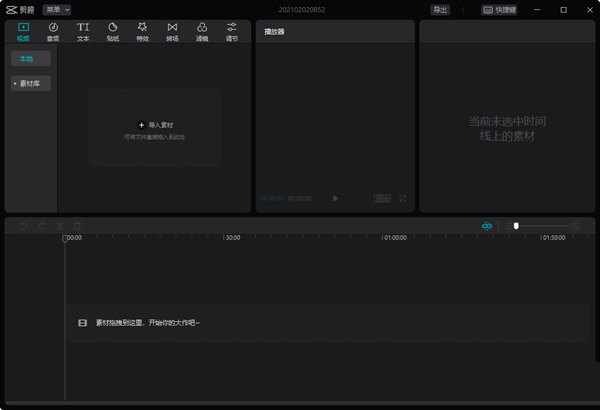Expand the 素材库 library section
Image resolution: width=600 pixels, height=410 pixels.
point(31,83)
